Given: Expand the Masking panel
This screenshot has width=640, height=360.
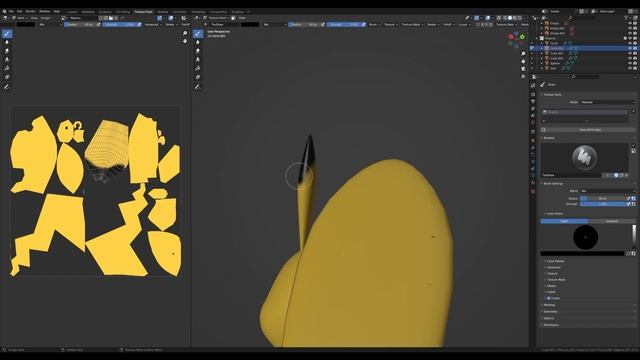Looking at the screenshot, I should pyautogui.click(x=549, y=305).
